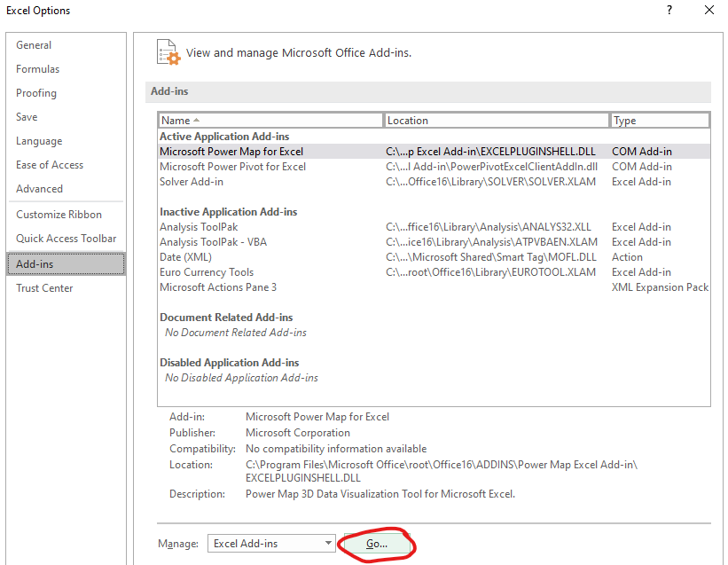Image resolution: width=728 pixels, height=565 pixels.
Task: Select Microsoft Actions Pane 3 row
Action: click(434, 287)
